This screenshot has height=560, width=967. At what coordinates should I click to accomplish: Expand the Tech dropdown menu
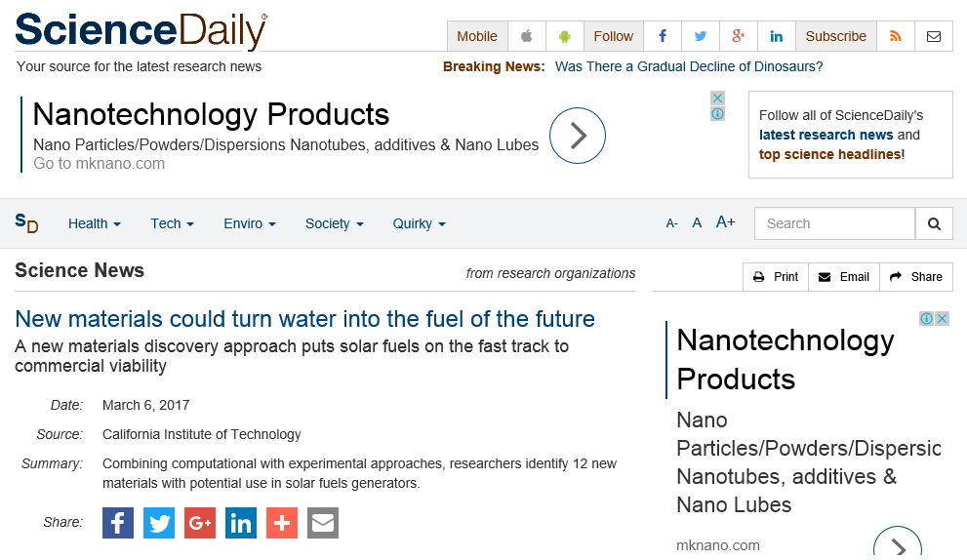tap(172, 223)
